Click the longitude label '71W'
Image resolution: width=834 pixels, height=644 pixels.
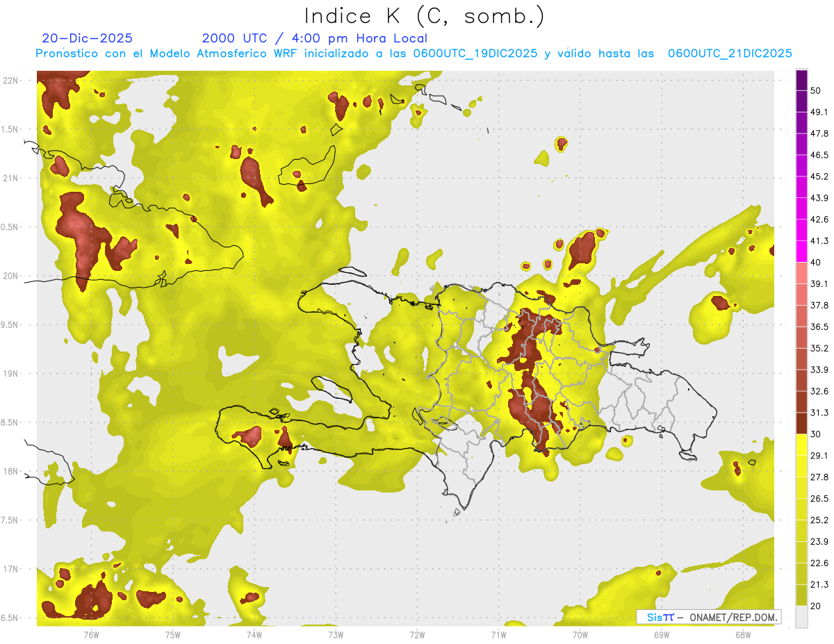pos(498,635)
